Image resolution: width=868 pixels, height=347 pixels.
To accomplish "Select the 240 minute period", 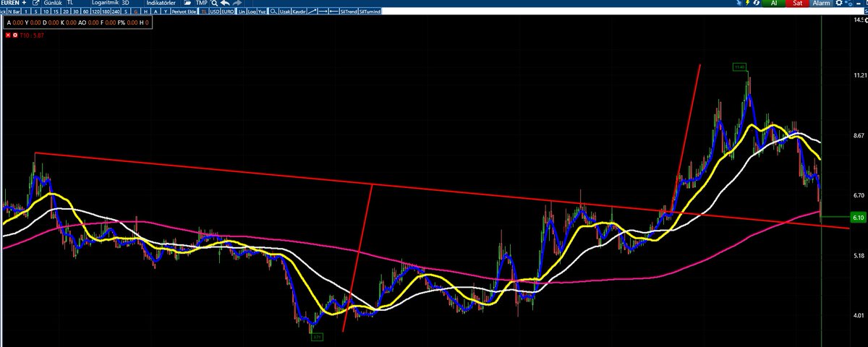I will pos(116,12).
